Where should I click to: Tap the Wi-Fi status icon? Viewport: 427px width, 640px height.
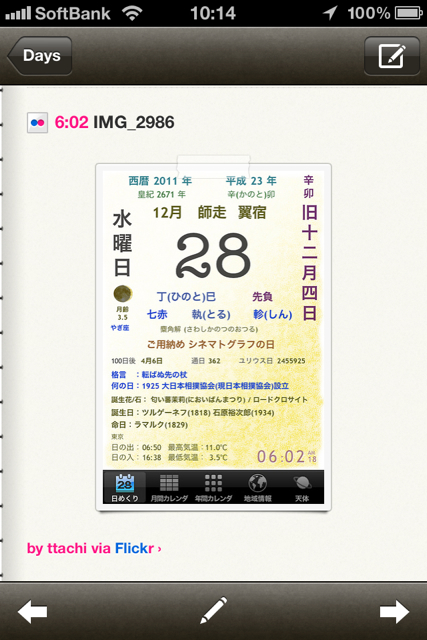[132, 13]
